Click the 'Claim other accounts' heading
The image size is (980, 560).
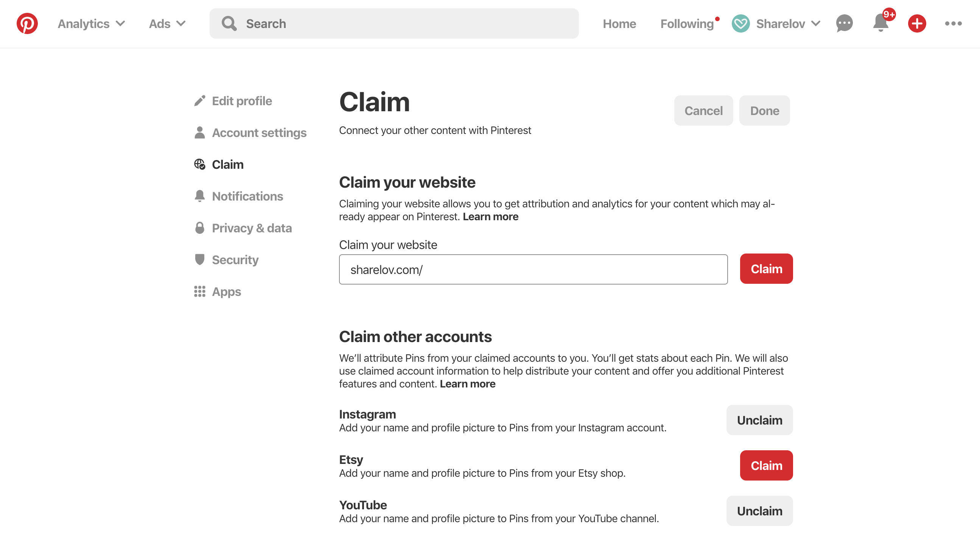click(x=415, y=337)
